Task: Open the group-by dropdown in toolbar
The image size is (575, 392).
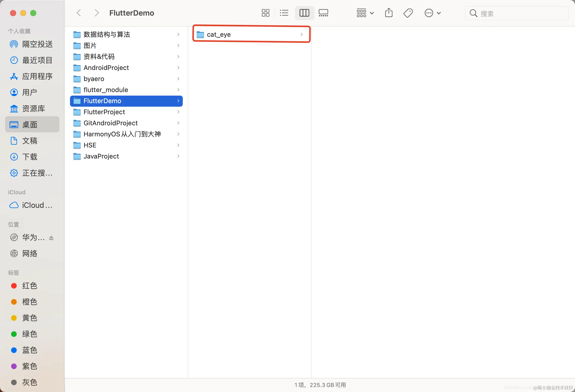Action: coord(365,13)
